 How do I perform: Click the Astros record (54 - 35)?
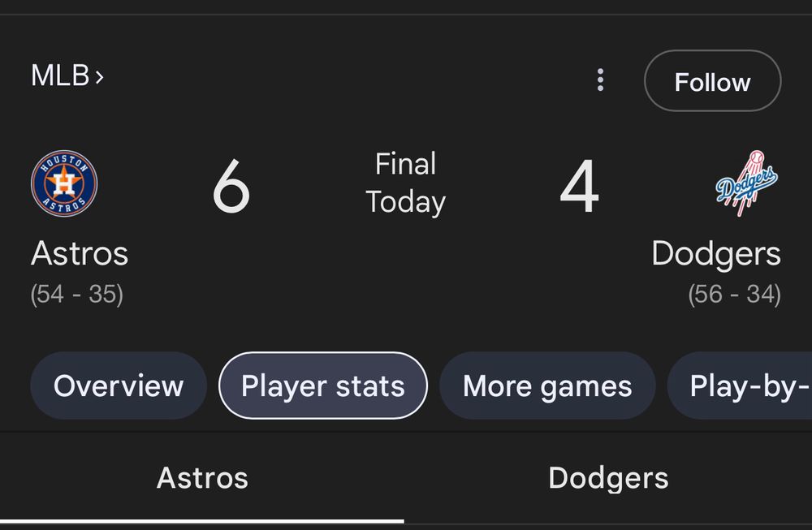coord(76,294)
